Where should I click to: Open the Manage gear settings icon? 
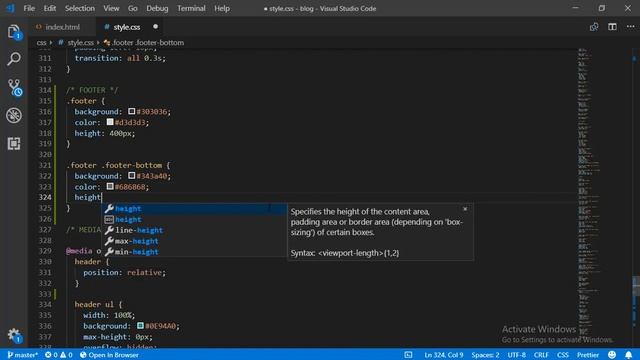point(14,336)
